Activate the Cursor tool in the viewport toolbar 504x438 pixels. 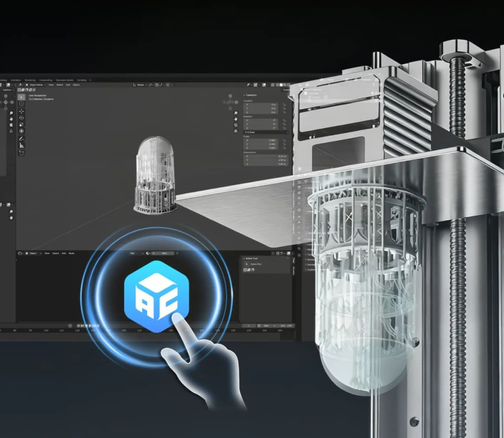[22, 104]
